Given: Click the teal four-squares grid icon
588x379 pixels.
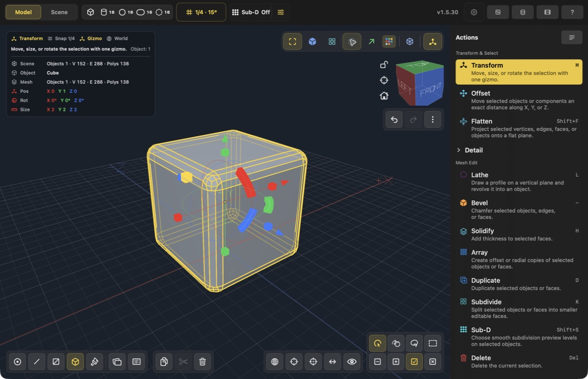Looking at the screenshot, I should (332, 42).
